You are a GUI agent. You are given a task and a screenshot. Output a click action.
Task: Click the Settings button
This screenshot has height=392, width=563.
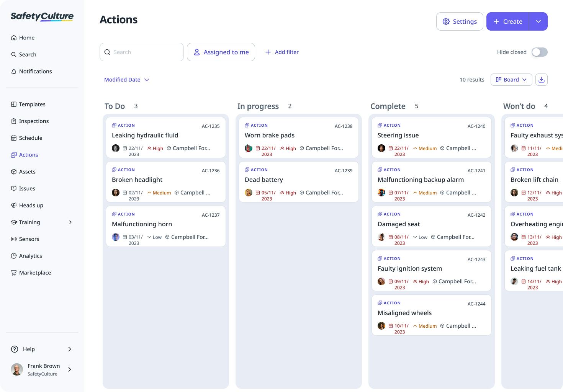459,21
